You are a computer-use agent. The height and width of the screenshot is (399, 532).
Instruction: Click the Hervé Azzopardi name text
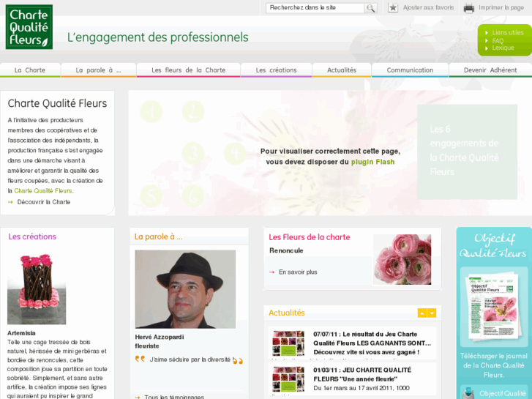160,337
